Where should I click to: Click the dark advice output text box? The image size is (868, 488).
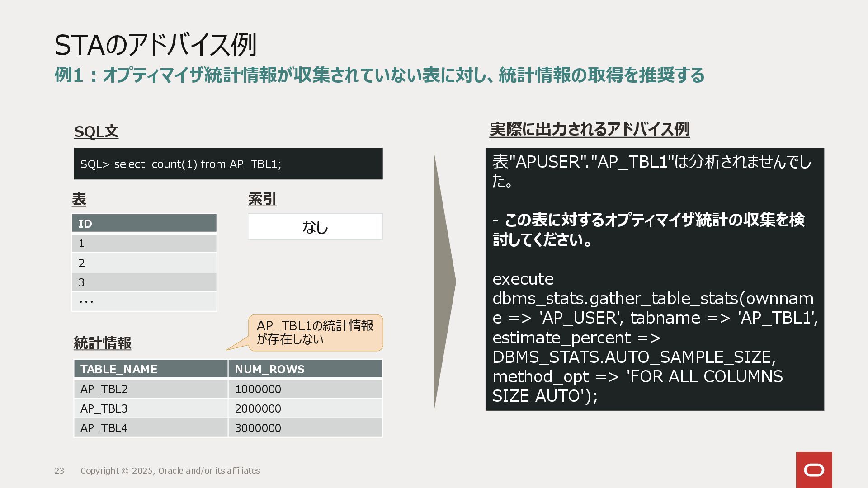(654, 279)
